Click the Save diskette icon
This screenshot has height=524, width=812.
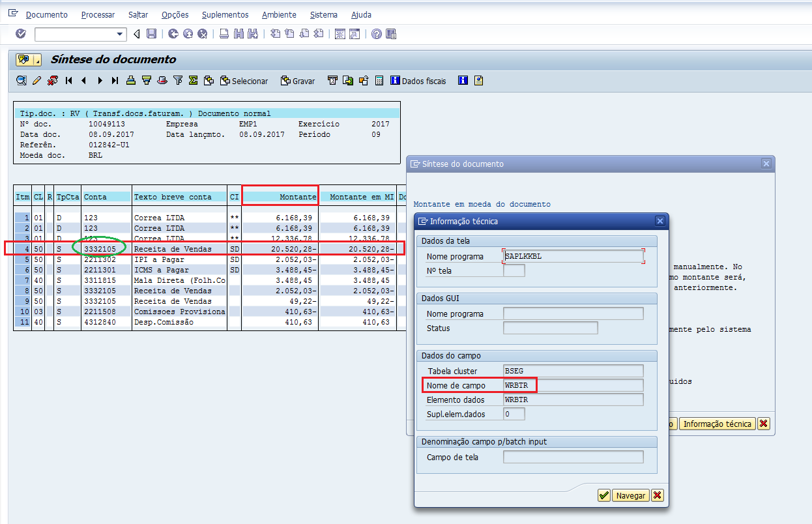point(151,34)
